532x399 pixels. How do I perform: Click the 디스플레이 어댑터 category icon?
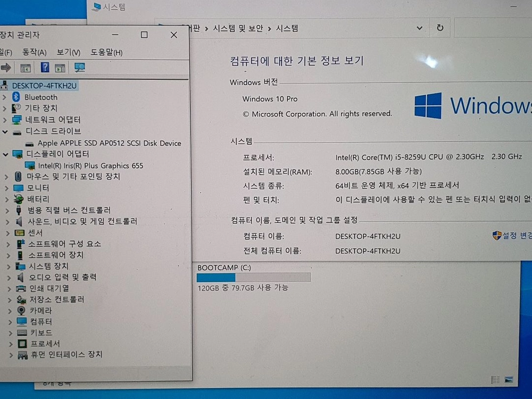pyautogui.click(x=18, y=154)
